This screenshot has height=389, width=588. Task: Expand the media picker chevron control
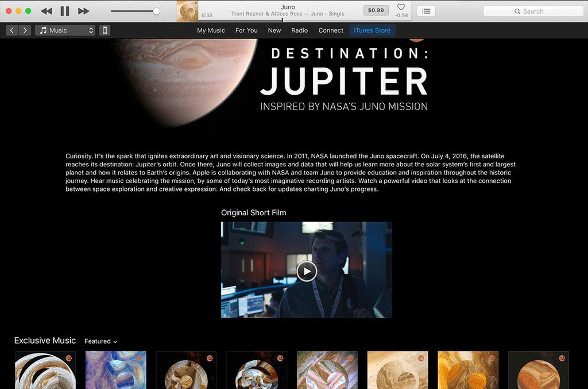click(x=91, y=30)
